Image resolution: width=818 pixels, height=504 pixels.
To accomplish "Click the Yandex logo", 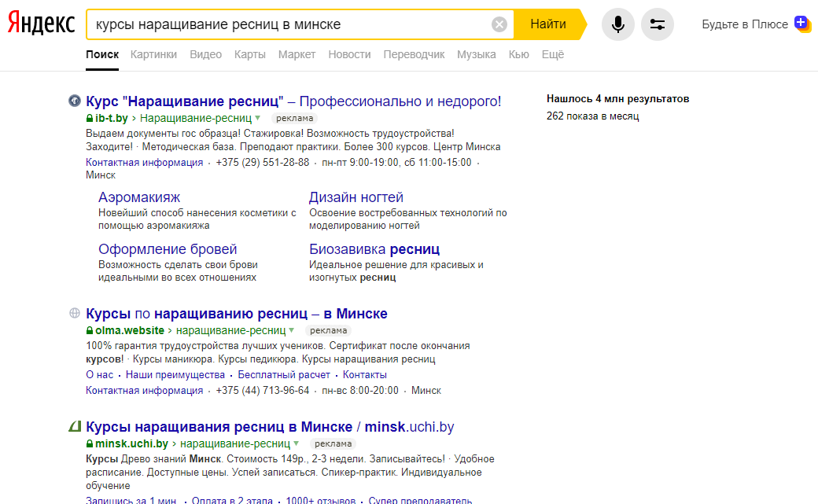I will coord(41,24).
